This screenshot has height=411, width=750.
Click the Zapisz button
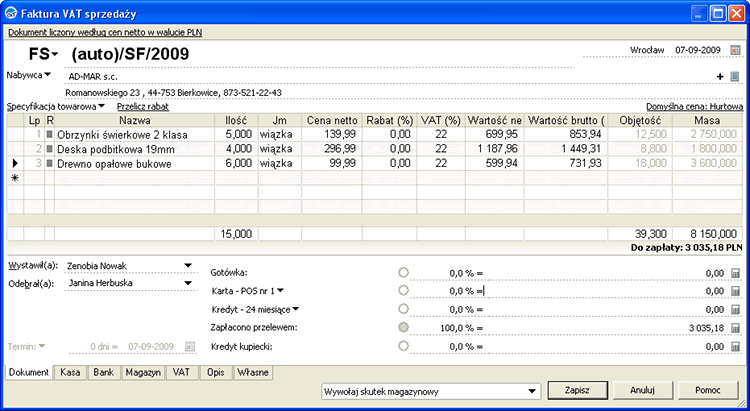576,390
